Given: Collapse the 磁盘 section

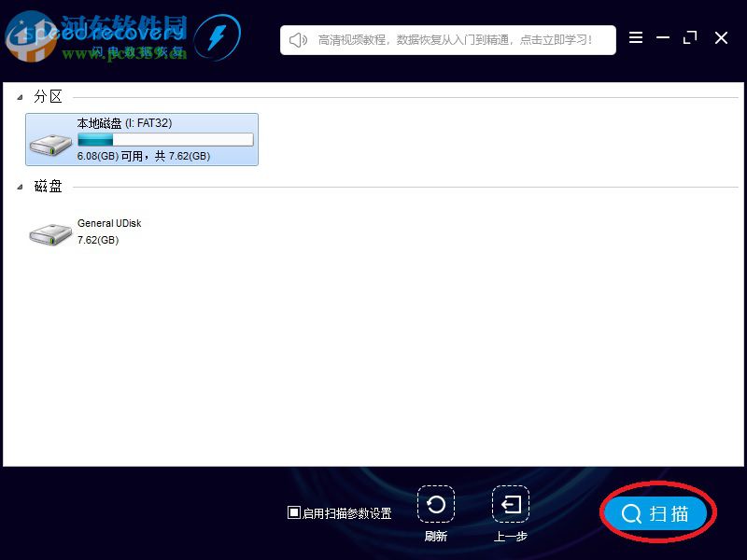Looking at the screenshot, I should pos(21,187).
